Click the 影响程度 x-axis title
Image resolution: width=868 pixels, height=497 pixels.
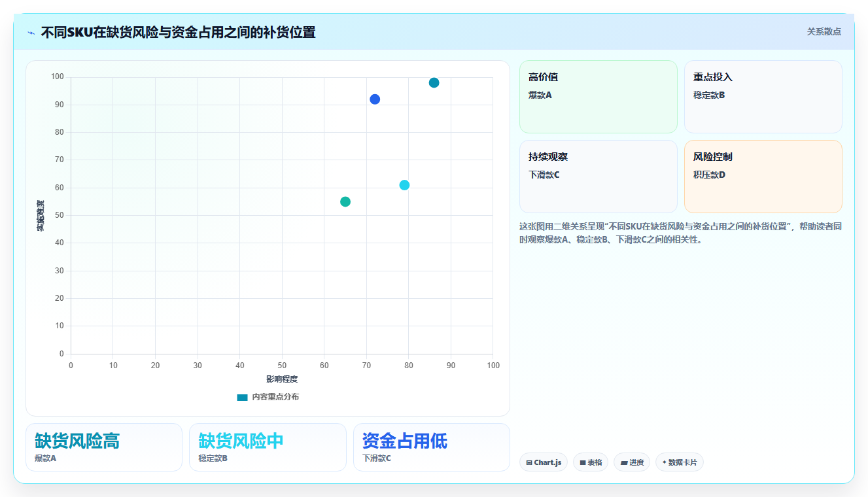pos(282,379)
